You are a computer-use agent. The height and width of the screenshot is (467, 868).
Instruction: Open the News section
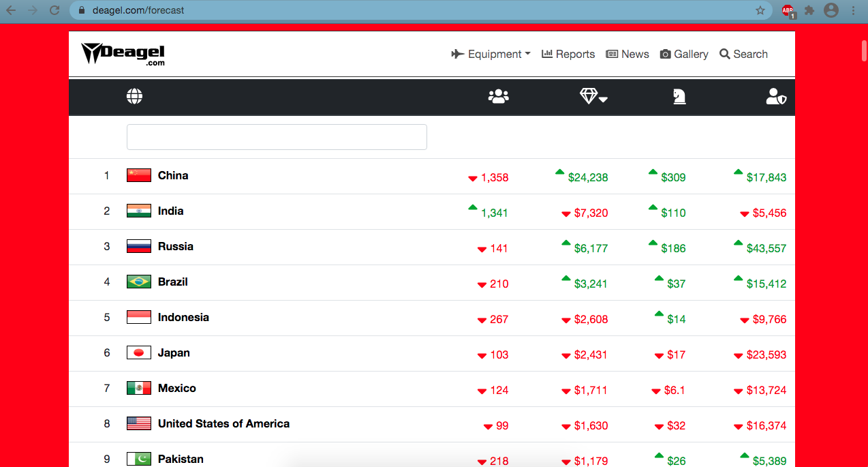point(627,54)
